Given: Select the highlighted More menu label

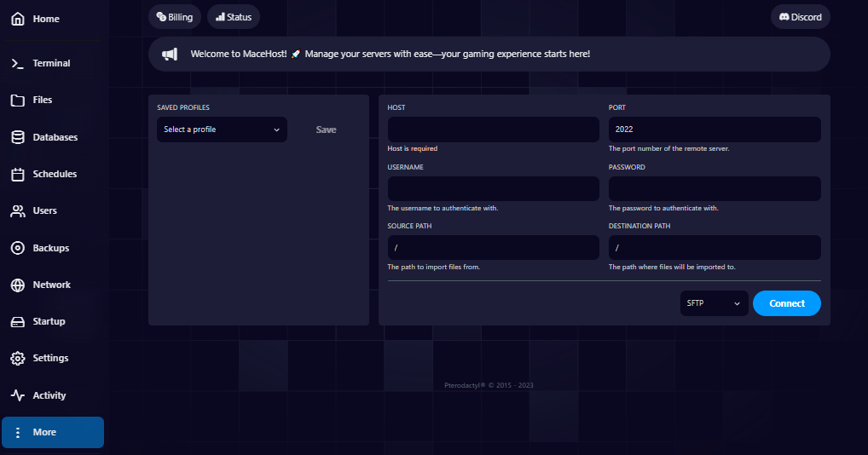Looking at the screenshot, I should 44,432.
